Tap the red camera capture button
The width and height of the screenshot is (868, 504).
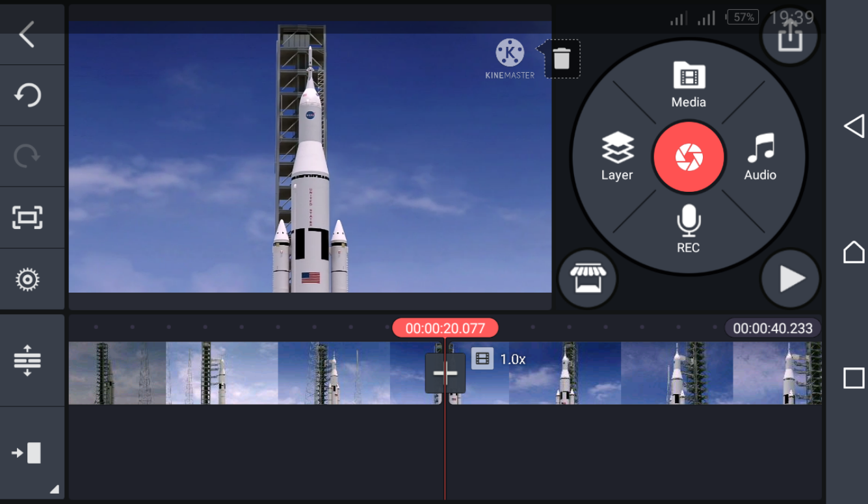[x=689, y=157]
